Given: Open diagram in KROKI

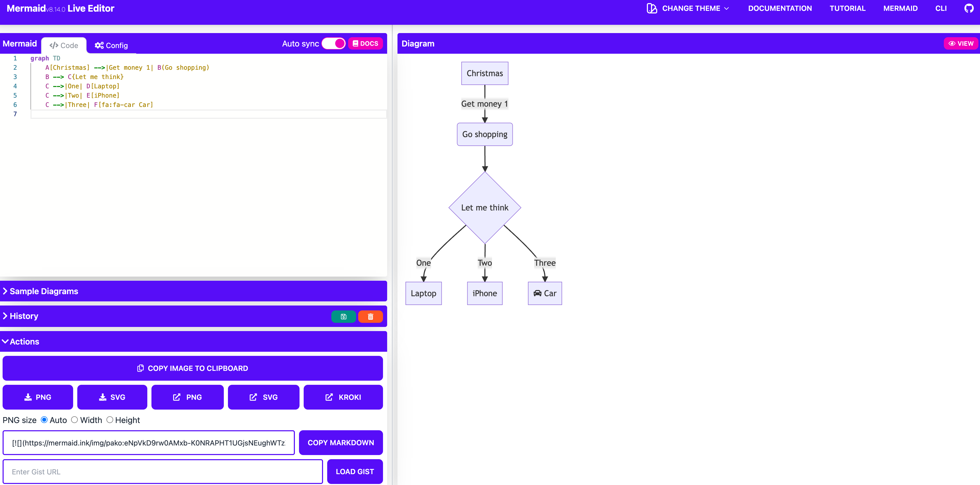Looking at the screenshot, I should 343,397.
